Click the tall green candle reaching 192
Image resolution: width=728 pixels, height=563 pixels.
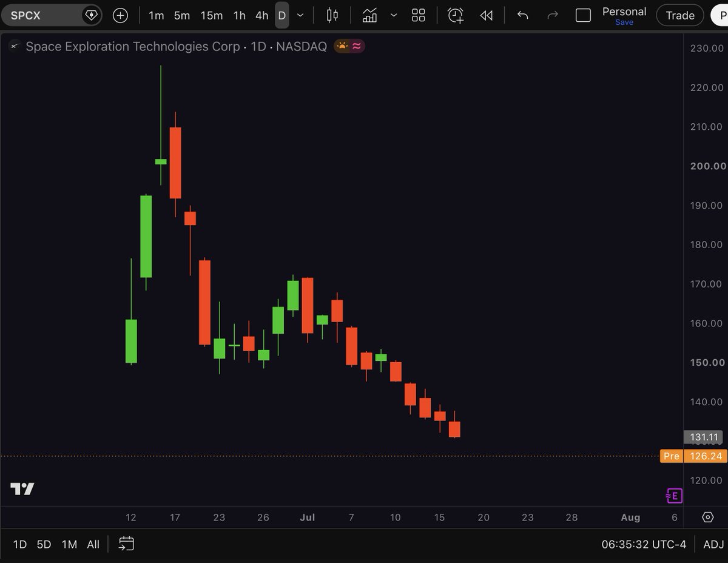click(x=146, y=237)
